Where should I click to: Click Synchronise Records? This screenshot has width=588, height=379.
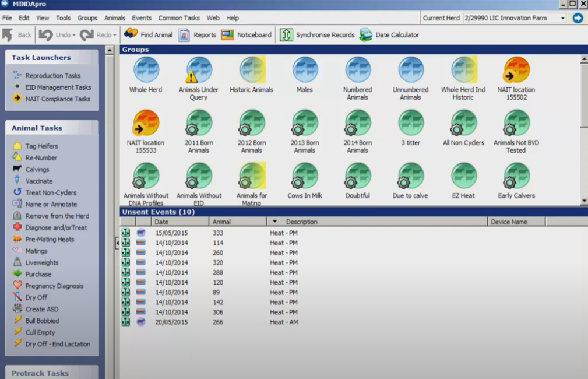pos(317,35)
